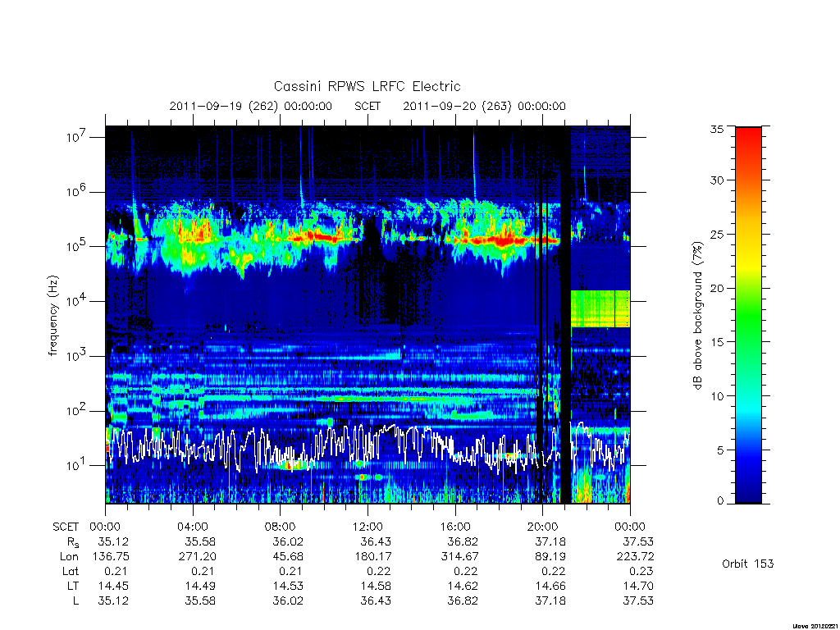Viewport: 840px width, 630px height.
Task: Click the "12:00" time axis label
Action: 367,527
